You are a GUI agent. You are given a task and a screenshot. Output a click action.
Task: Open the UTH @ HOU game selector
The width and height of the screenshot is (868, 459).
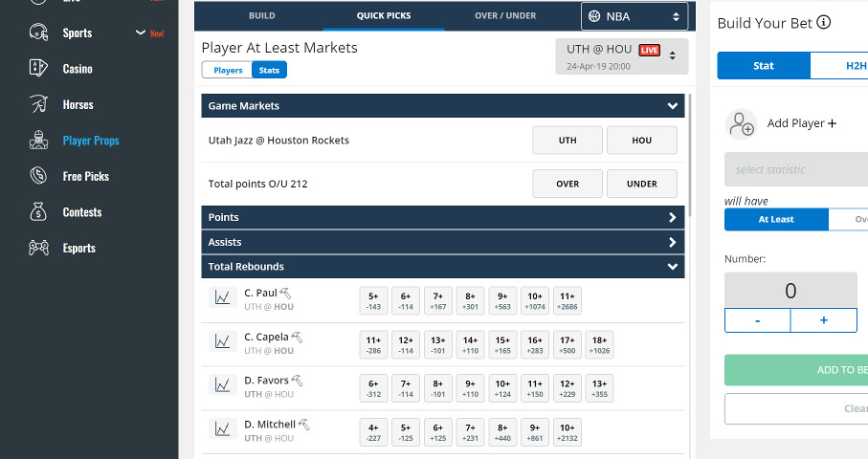click(622, 56)
